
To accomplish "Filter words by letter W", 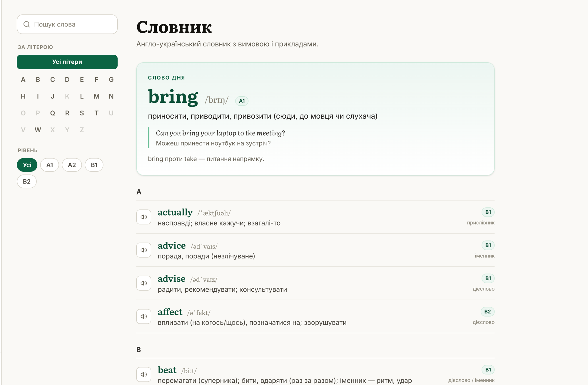I will (x=38, y=130).
